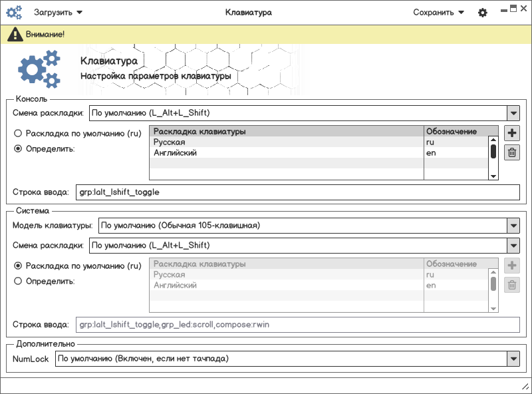
Task: Open the Сохранить menu
Action: coord(438,12)
